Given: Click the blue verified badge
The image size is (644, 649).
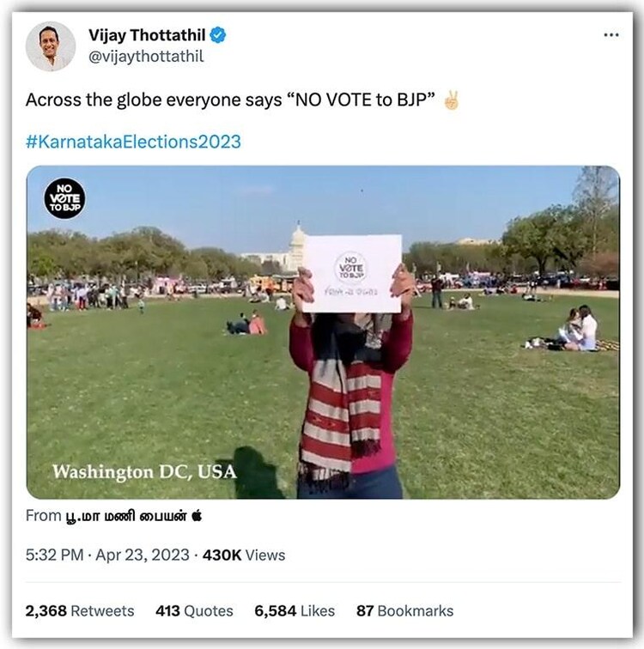Looking at the screenshot, I should click(218, 35).
